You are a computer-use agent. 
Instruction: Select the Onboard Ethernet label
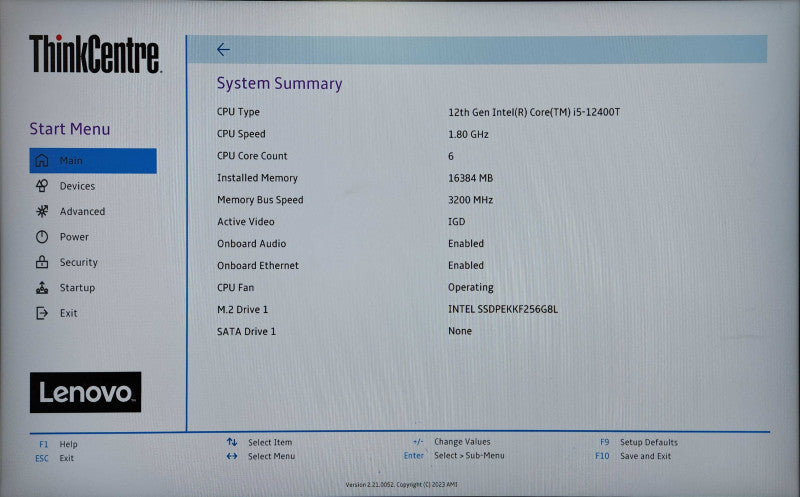[258, 265]
